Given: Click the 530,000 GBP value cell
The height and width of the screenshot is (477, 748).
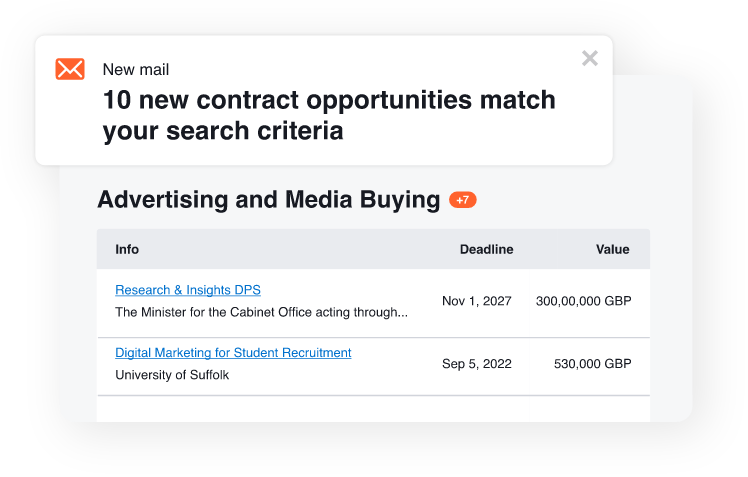Looking at the screenshot, I should click(x=592, y=364).
